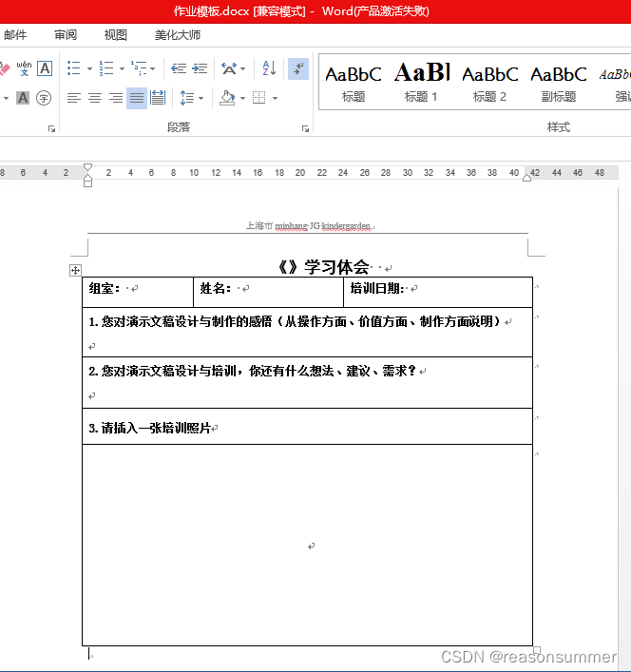
Task: Toggle Show/Hide paragraph marks
Action: 298,68
